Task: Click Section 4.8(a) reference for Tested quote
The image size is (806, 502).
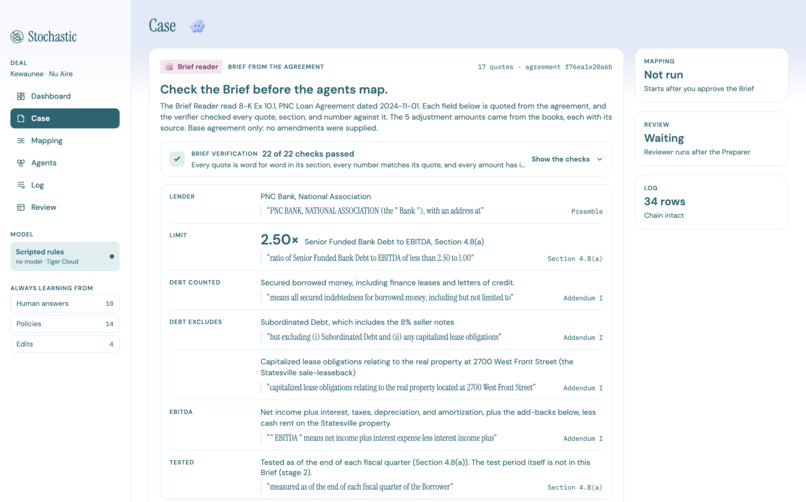Action: click(575, 487)
